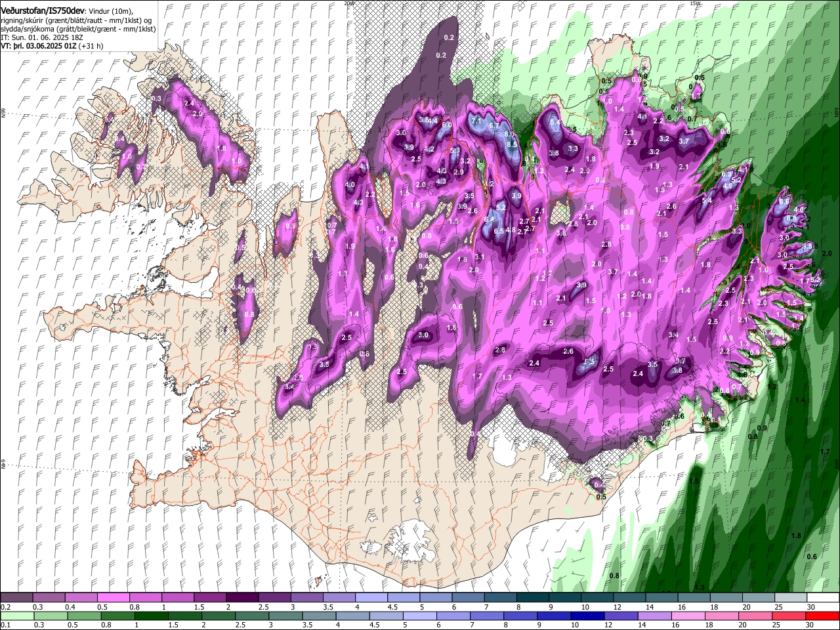The width and height of the screenshot is (840, 630).
Task: Click the 7.1 snowfall value on the map
Action: pos(477,121)
